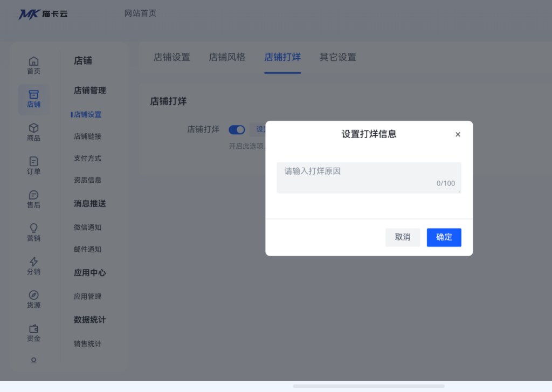Click the horizontal scrollbar at bottom

tap(369, 387)
